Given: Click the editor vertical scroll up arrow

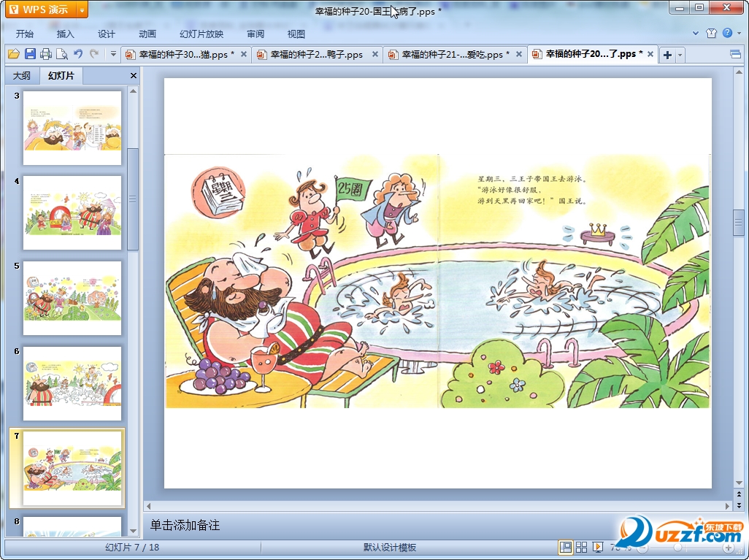Looking at the screenshot, I should 739,72.
